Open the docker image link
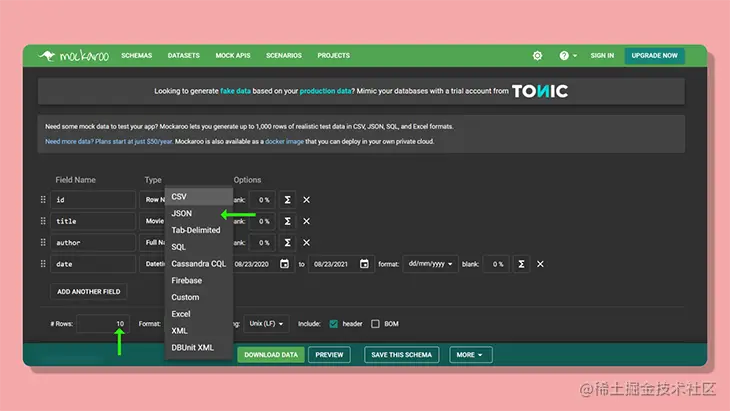730x411 pixels. (x=284, y=141)
